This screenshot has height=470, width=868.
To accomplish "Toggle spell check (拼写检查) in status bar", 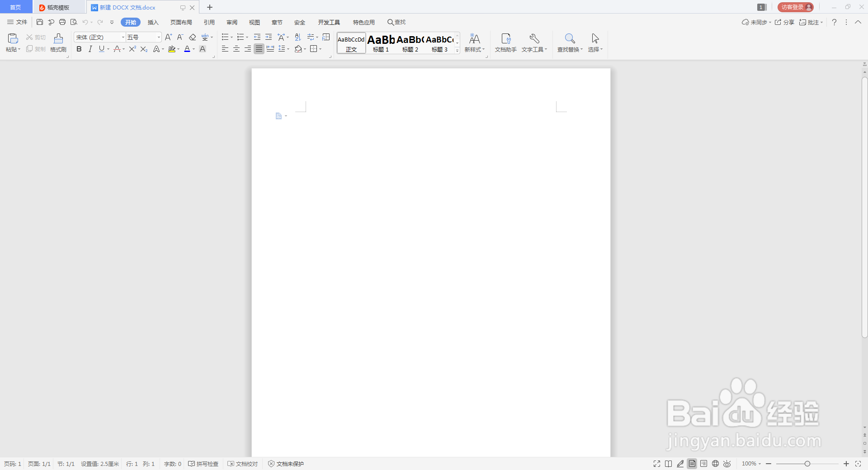I will coord(203,464).
